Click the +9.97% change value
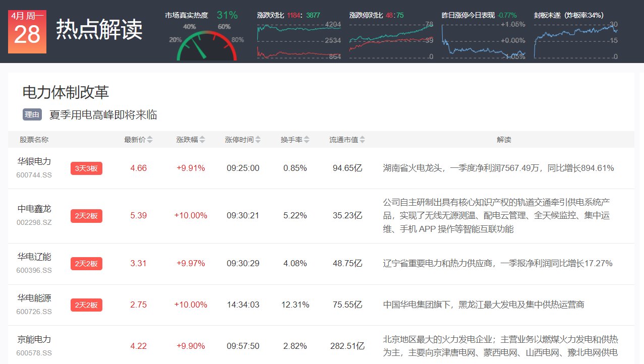644x364 pixels. 191,263
